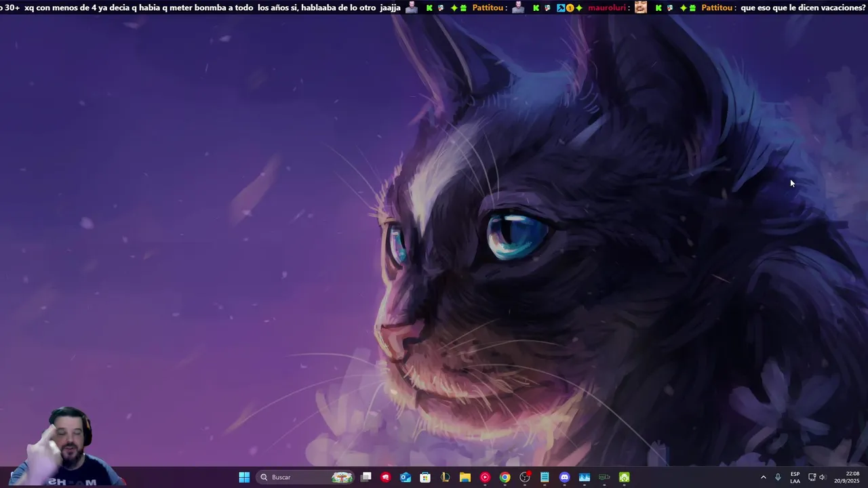Open the clock showing 22:08
The width and height of the screenshot is (868, 488).
(847, 477)
